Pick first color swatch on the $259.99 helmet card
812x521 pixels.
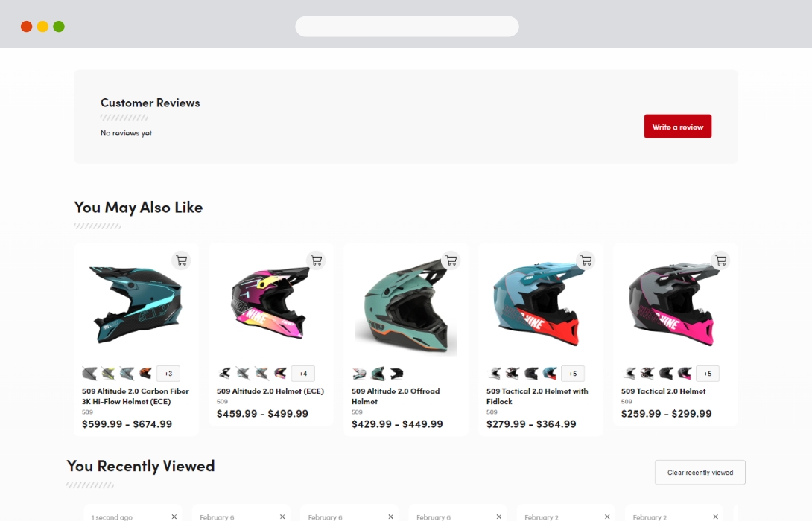[629, 373]
